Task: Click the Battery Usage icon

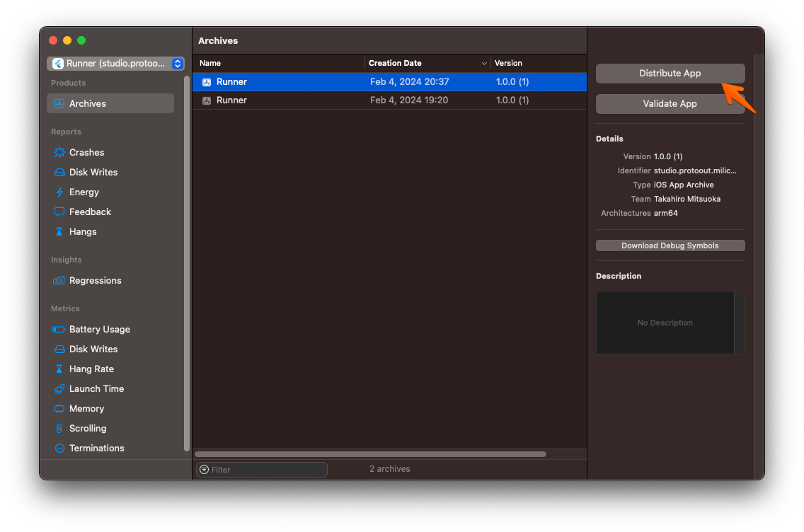Action: (x=59, y=329)
